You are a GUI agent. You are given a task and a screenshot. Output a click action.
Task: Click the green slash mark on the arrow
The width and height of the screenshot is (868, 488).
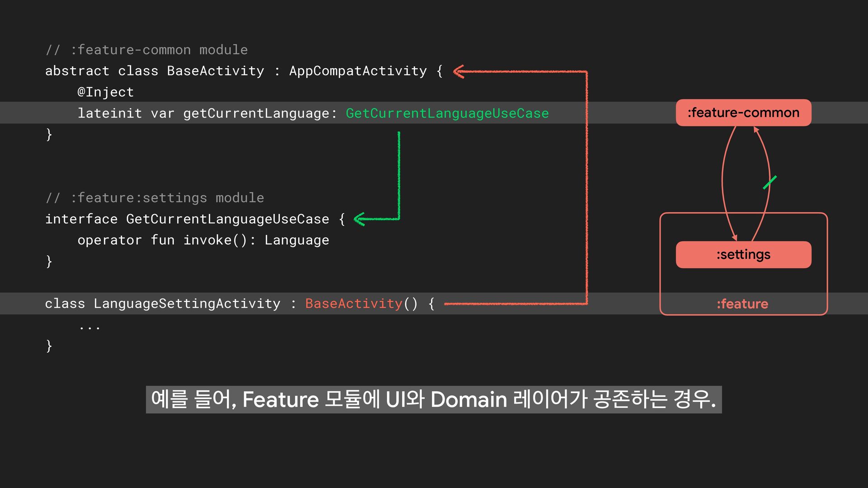click(x=769, y=182)
